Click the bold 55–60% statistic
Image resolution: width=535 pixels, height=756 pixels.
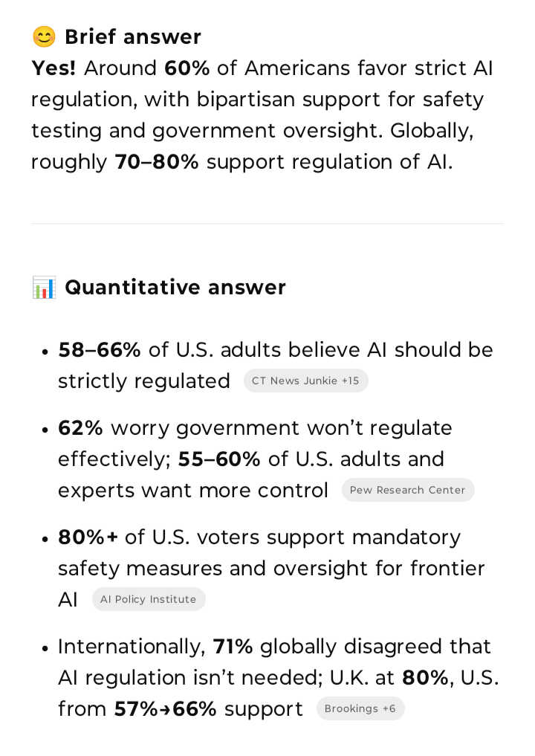click(x=219, y=459)
